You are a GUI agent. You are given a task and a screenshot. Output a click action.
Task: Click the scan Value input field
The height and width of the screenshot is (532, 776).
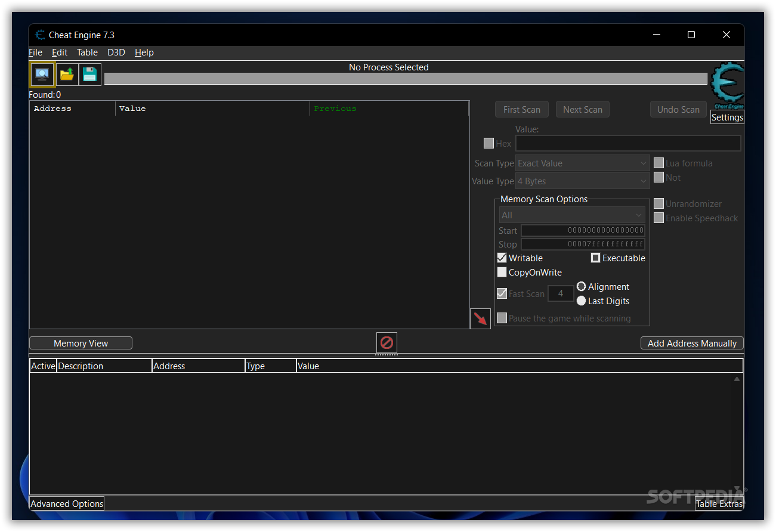[x=628, y=143]
